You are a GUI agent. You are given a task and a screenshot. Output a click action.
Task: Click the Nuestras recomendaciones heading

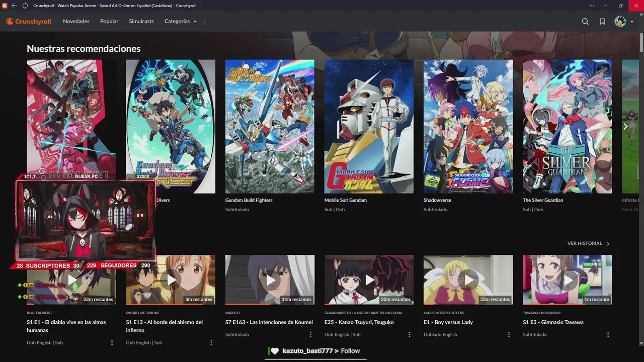(84, 49)
